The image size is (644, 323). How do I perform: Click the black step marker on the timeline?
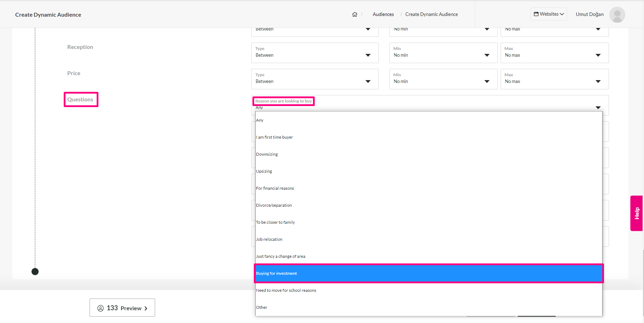coord(35,272)
